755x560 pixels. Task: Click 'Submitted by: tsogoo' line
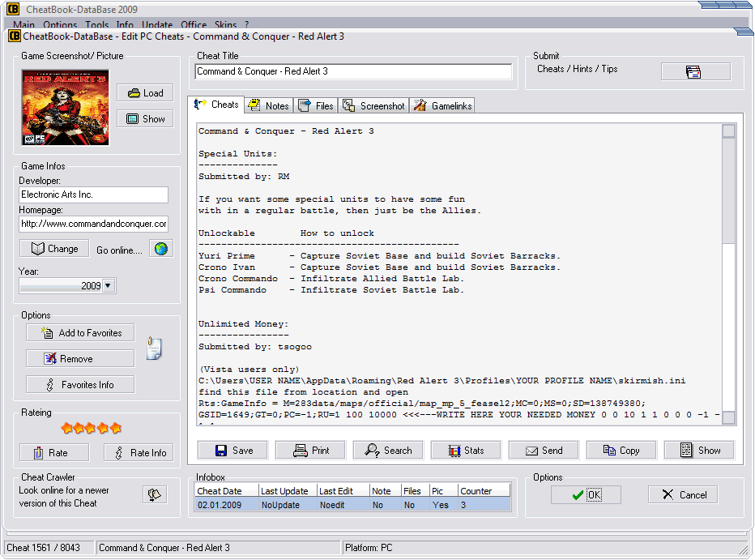[x=254, y=346]
